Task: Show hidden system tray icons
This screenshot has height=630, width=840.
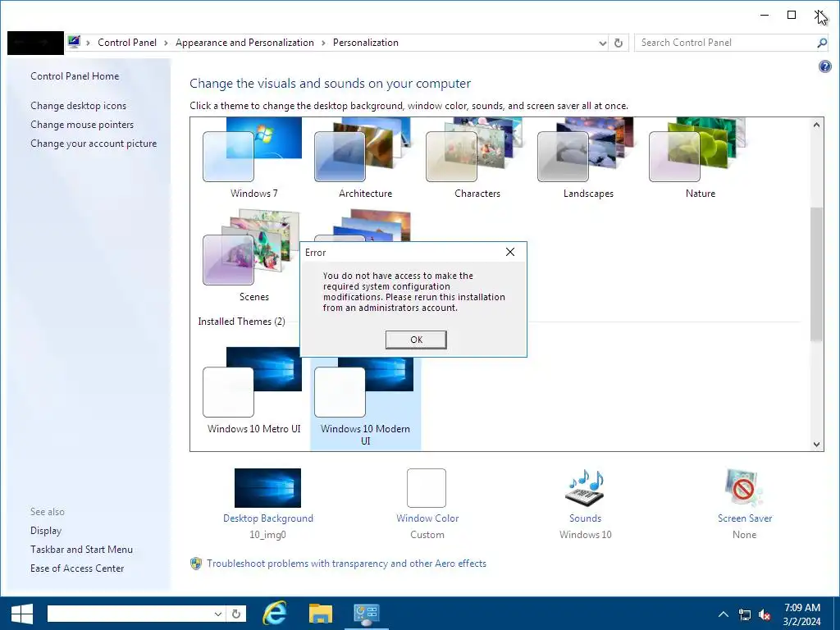Action: 724,614
